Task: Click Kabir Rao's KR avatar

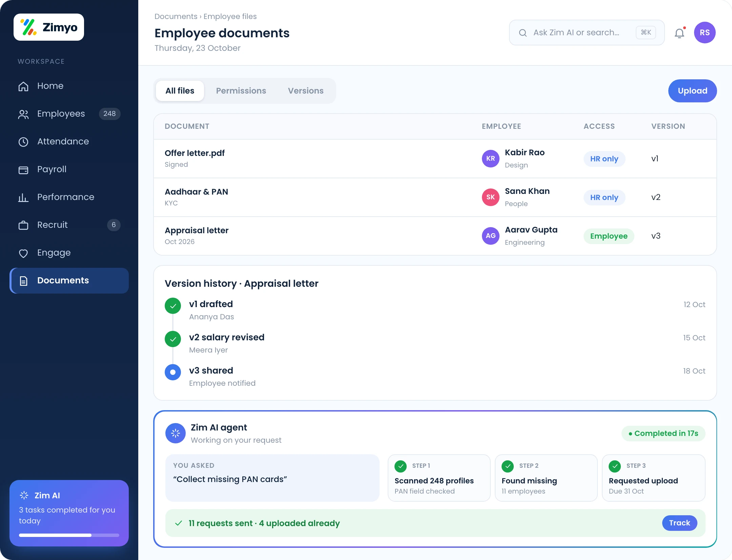Action: (x=491, y=159)
